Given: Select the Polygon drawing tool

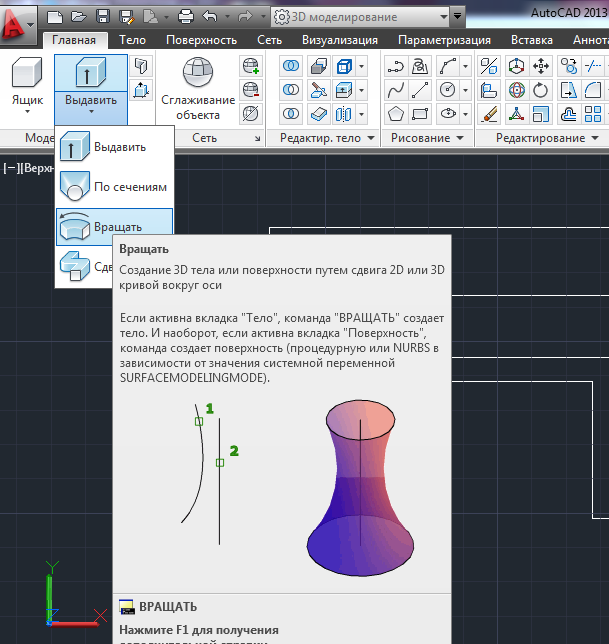Looking at the screenshot, I should pos(396,114).
